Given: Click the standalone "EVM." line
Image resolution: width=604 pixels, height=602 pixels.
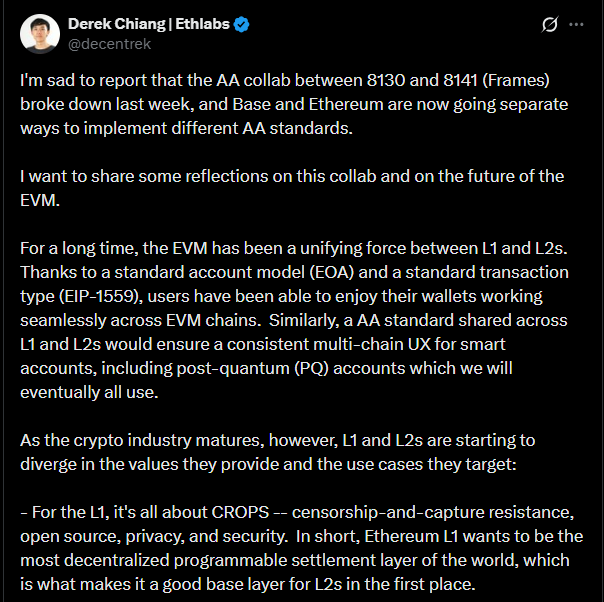Looking at the screenshot, I should tap(40, 200).
